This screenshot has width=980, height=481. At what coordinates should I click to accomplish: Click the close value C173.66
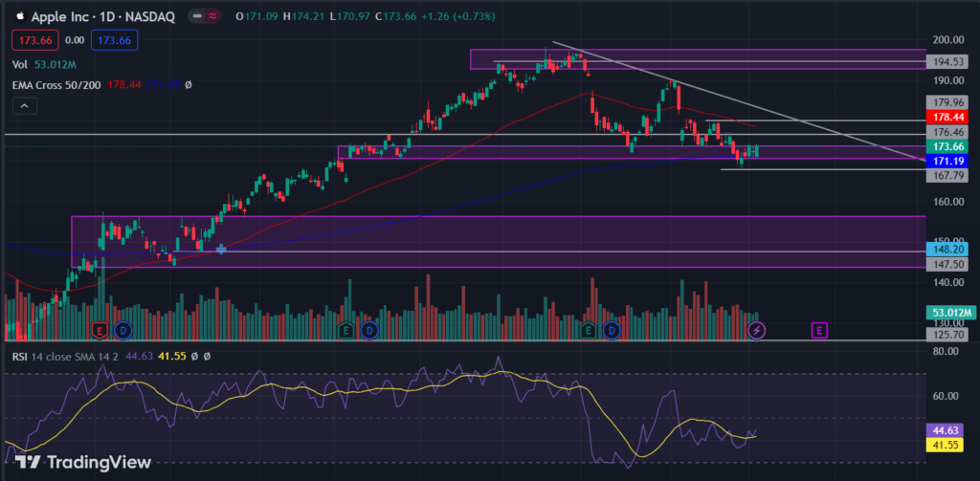coord(396,16)
